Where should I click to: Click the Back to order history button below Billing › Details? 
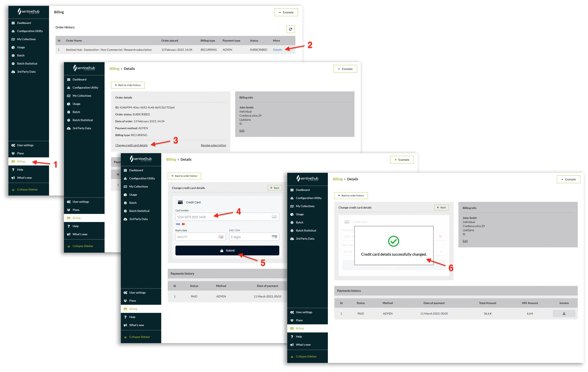(x=128, y=85)
